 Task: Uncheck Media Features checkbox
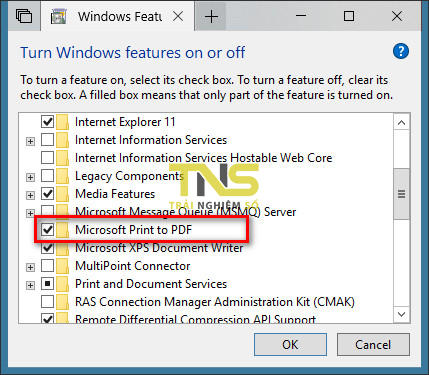tap(47, 194)
